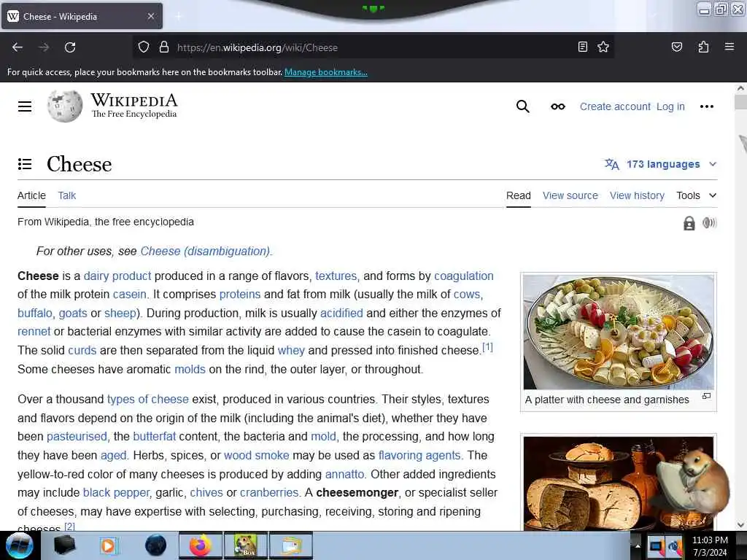The height and width of the screenshot is (560, 747).
Task: Toggle the table of contents icon
Action: 25,164
